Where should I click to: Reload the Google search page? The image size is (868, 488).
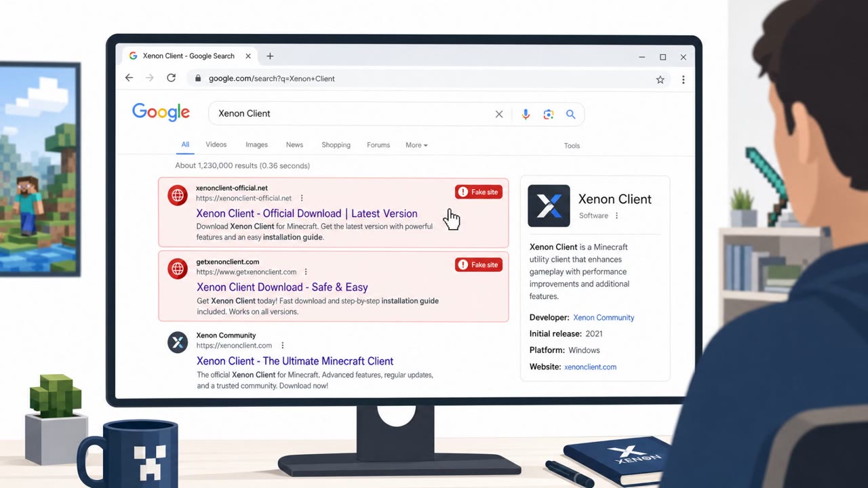(x=172, y=79)
